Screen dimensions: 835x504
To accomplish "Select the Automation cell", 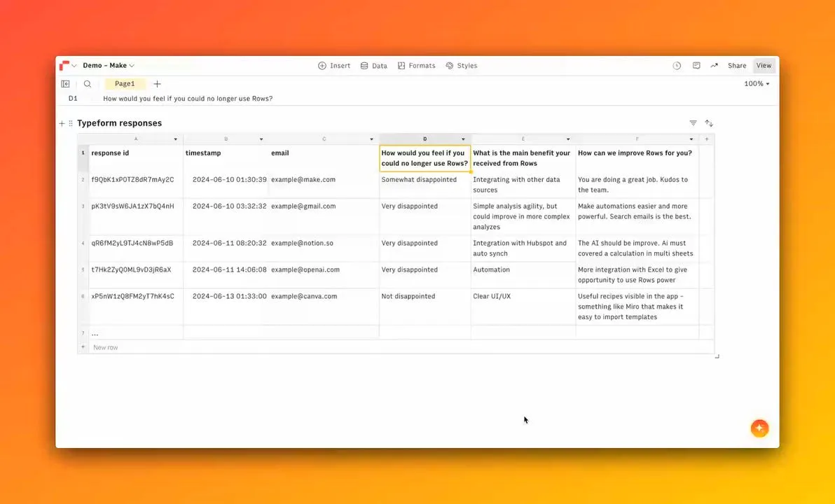I will [x=523, y=274].
